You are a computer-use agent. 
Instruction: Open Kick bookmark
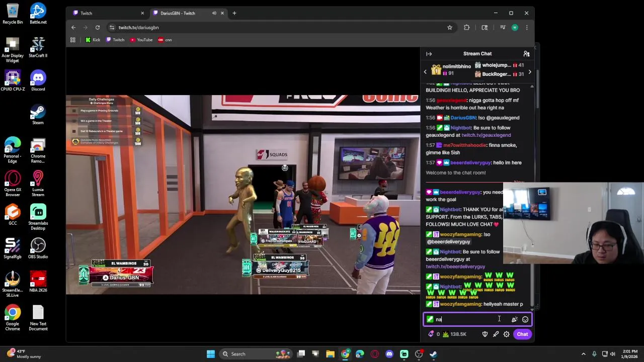[93, 40]
